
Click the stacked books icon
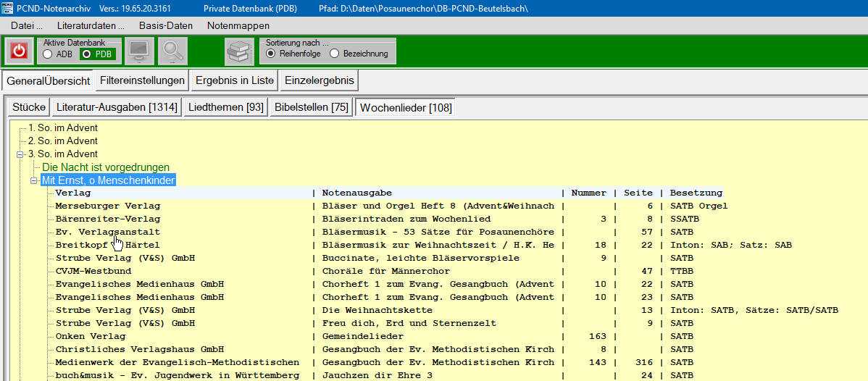(x=239, y=51)
